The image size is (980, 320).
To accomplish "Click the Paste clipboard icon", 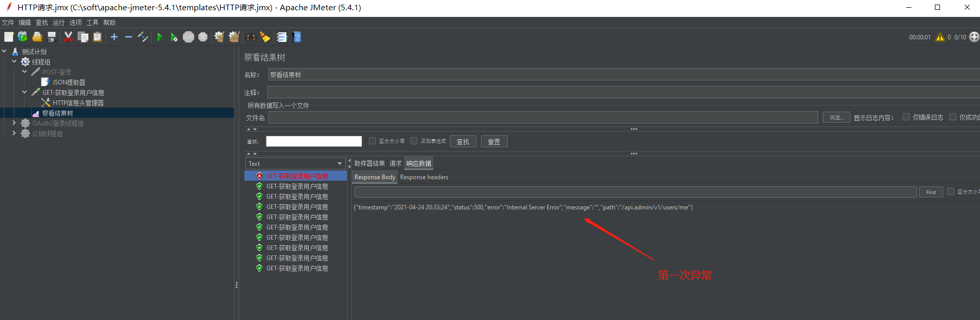I will click(x=97, y=37).
